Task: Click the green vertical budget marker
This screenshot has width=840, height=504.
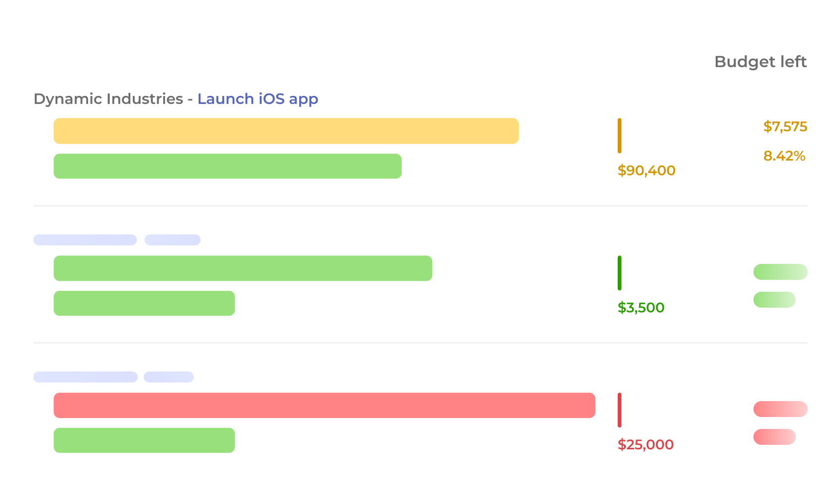Action: pyautogui.click(x=619, y=273)
